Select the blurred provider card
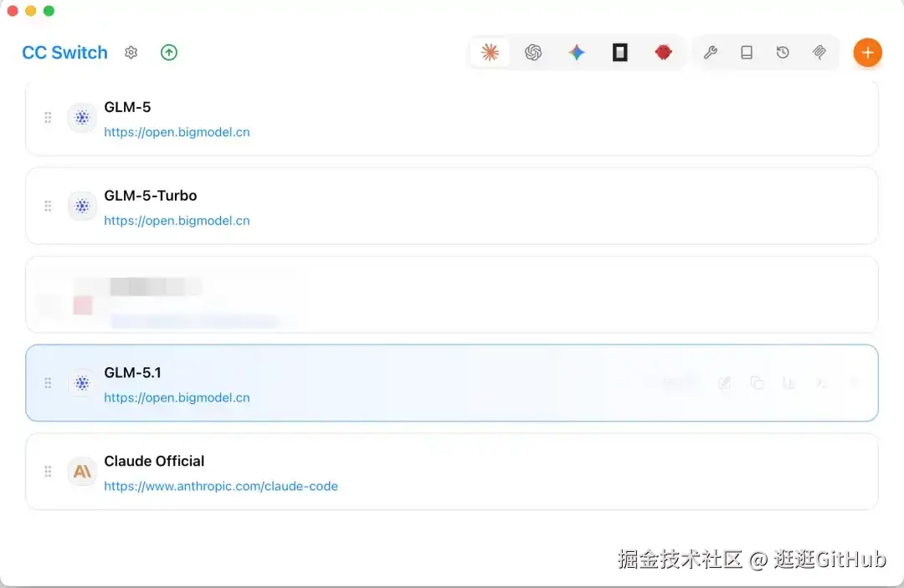The image size is (904, 588). [451, 294]
